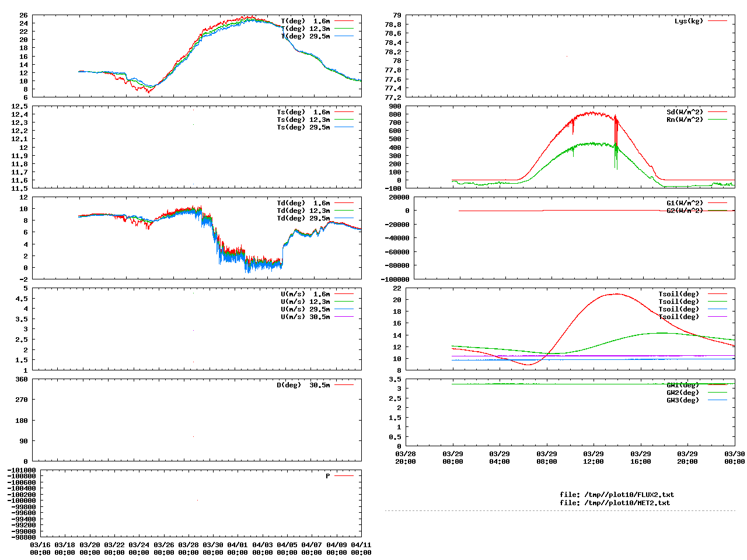747x560 pixels.
Task: Select the 'Sd(W/m^2)' legend label
Action: coord(685,112)
